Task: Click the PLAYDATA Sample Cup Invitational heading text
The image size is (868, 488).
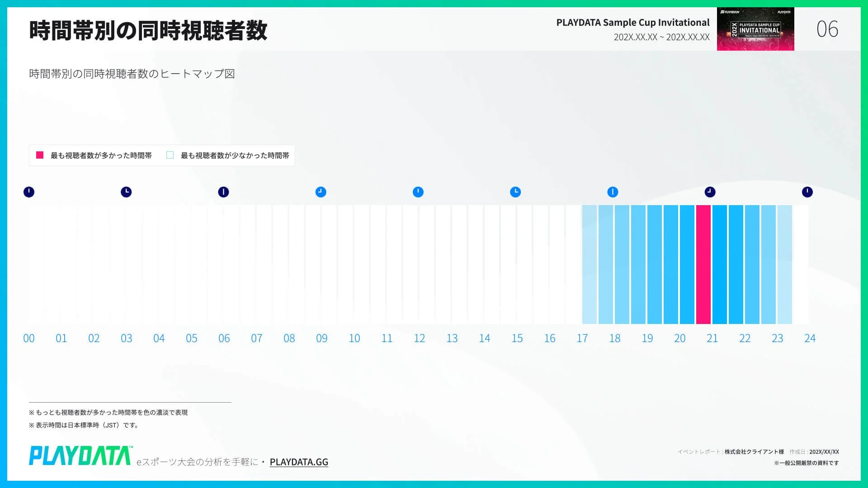Action: click(633, 23)
